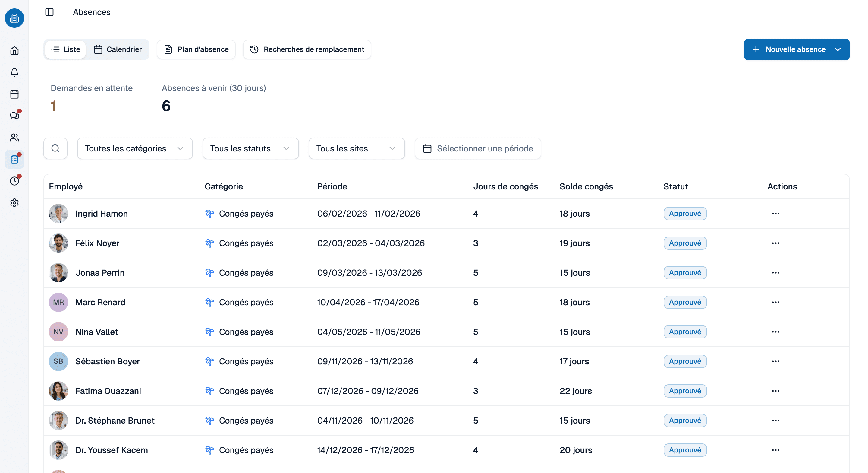Click the Demandes en attente count 1
The height and width of the screenshot is (473, 868).
tap(54, 106)
